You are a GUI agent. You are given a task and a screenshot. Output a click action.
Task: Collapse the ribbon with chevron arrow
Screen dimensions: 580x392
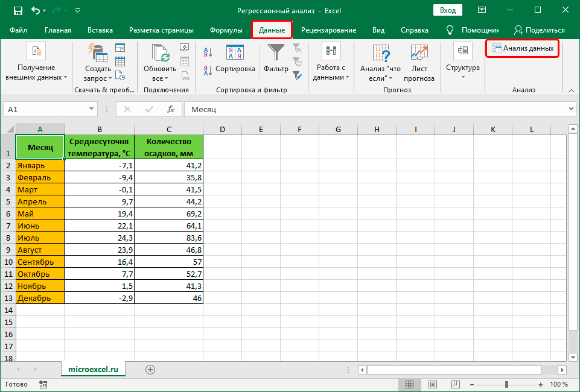pyautogui.click(x=571, y=90)
